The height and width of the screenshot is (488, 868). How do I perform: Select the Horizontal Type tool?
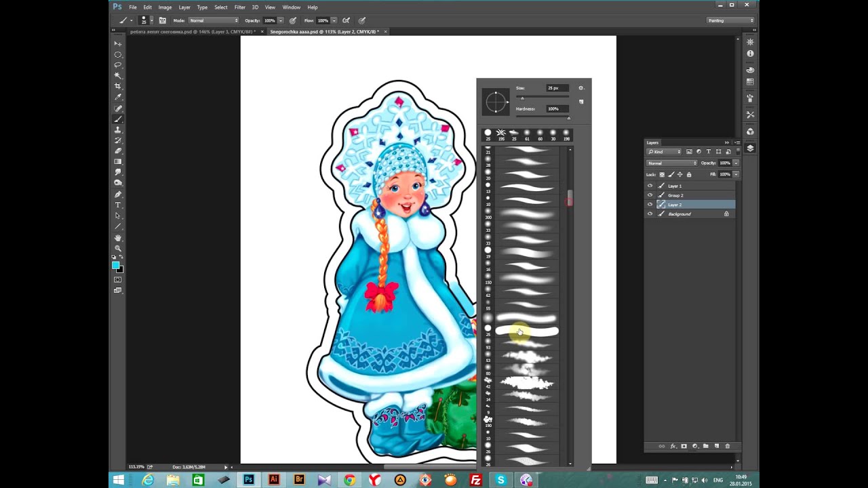118,205
